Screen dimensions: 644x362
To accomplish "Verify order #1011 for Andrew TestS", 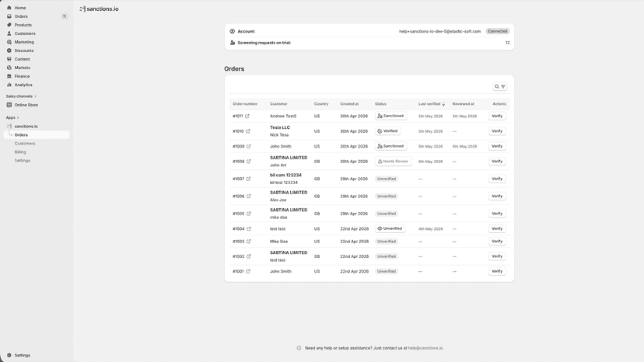I will tap(497, 117).
